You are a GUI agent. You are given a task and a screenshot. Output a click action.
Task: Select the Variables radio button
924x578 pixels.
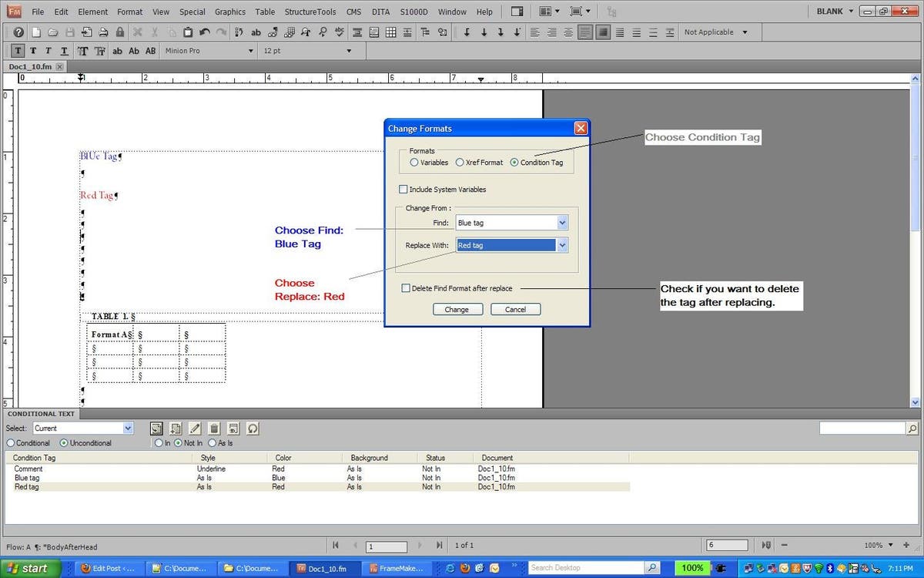415,163
